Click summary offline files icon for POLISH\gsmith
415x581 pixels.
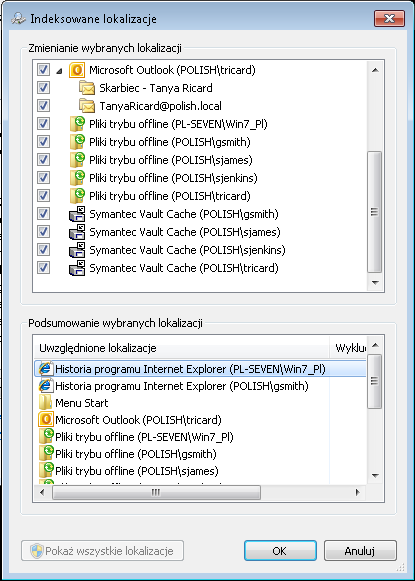46,454
